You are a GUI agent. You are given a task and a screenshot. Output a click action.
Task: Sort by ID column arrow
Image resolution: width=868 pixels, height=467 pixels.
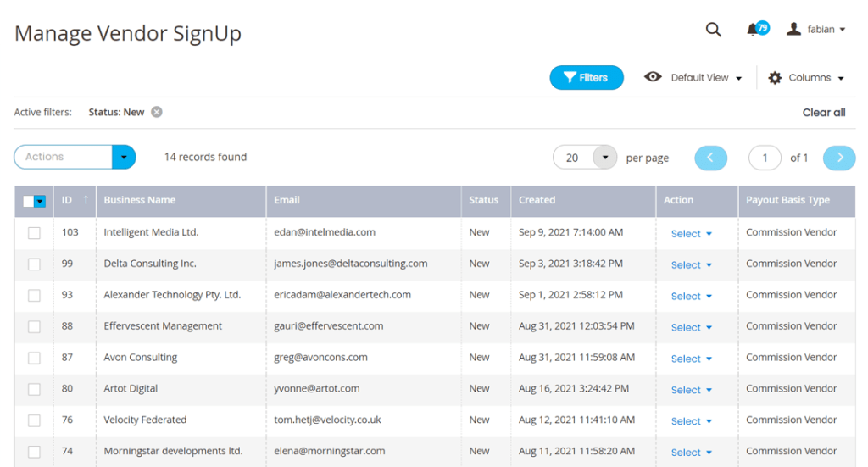point(86,200)
